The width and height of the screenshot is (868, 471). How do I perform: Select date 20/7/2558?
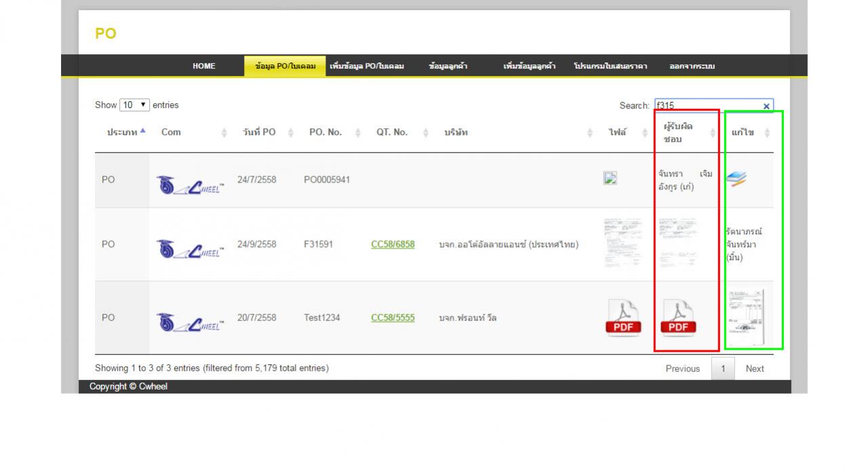point(257,318)
